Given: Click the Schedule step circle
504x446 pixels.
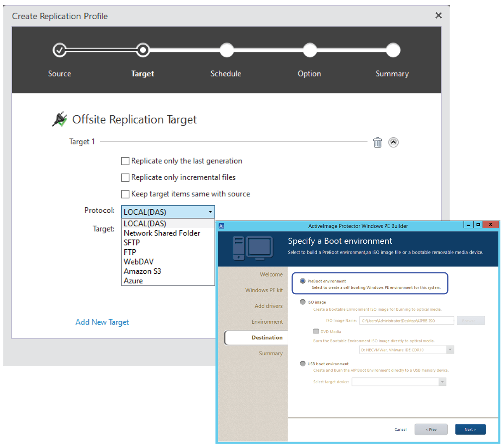Looking at the screenshot, I should [226, 50].
